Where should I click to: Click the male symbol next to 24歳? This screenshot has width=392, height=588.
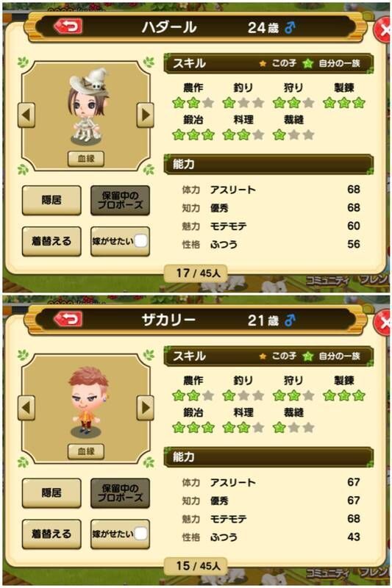click(x=290, y=27)
